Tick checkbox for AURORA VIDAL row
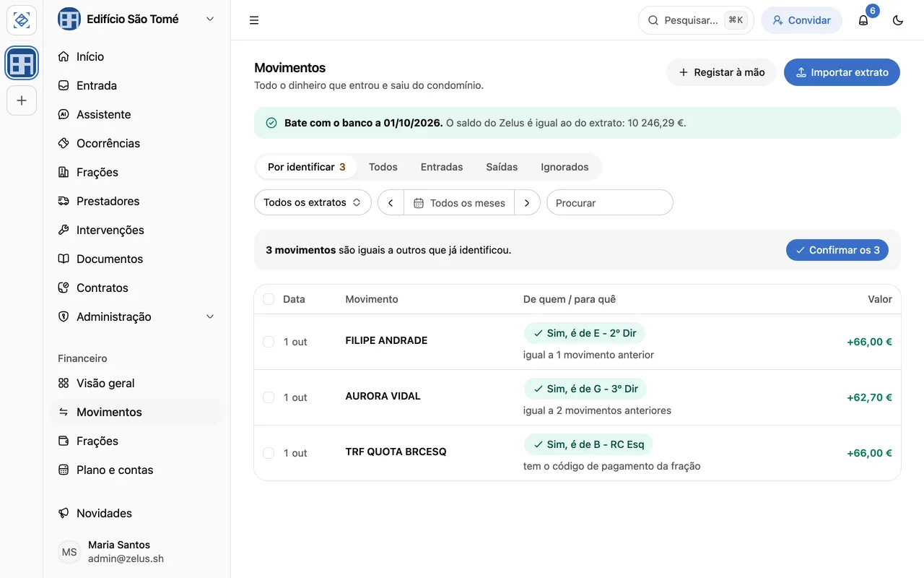The image size is (924, 578). (x=269, y=397)
